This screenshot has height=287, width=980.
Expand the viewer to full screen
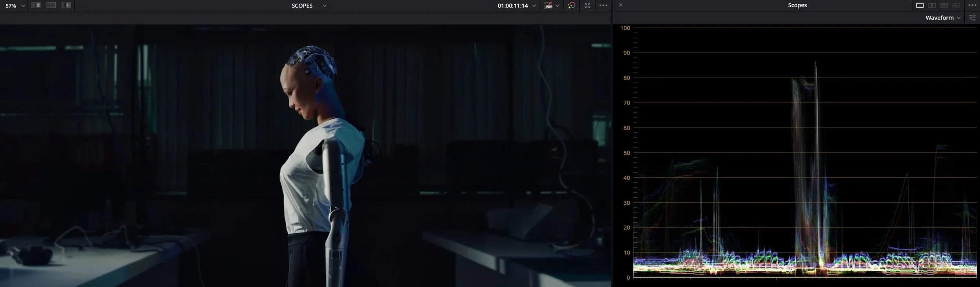tap(587, 5)
